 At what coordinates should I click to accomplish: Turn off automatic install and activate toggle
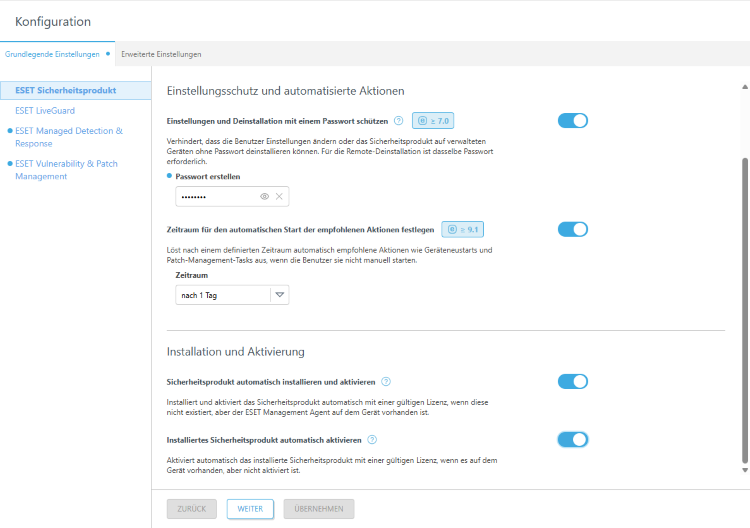click(573, 381)
